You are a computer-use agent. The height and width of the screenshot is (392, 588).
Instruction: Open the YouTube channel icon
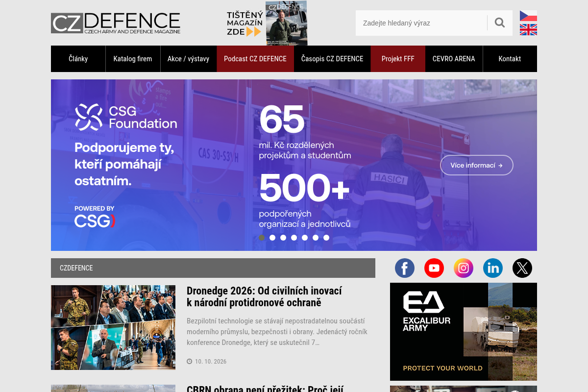coord(434,268)
